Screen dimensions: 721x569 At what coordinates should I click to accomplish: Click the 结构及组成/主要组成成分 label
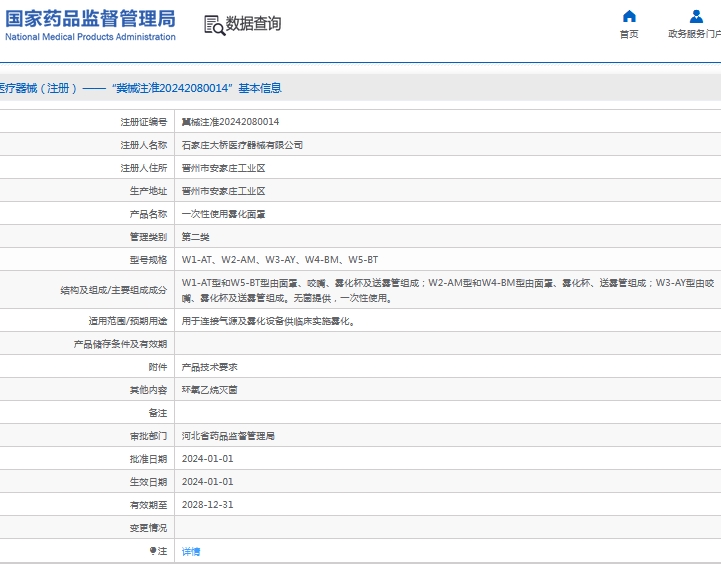[x=114, y=290]
